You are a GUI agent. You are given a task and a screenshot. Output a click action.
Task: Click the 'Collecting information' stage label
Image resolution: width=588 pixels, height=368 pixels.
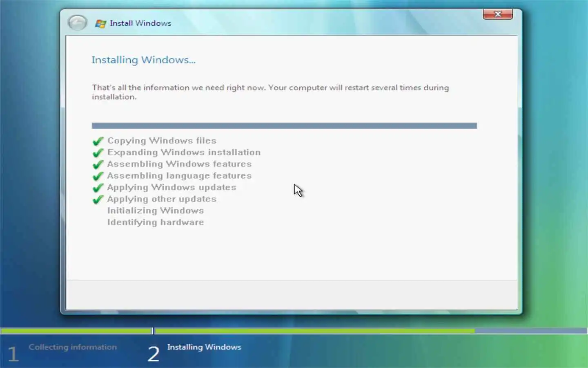pos(73,347)
